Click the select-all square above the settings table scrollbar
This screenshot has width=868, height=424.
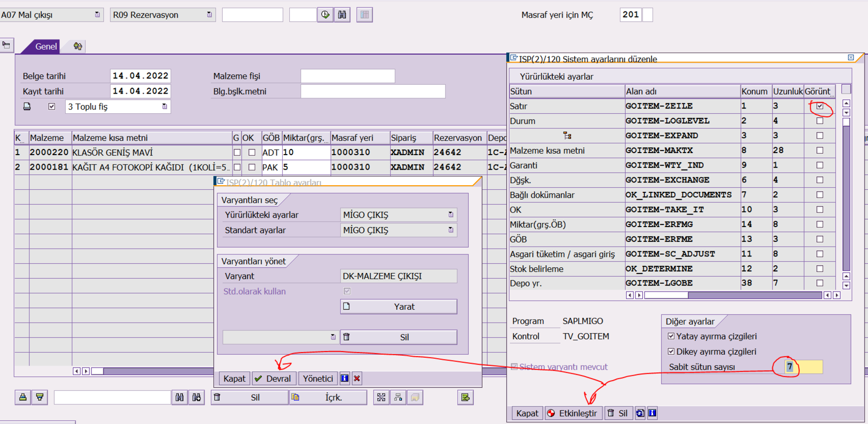pos(846,89)
